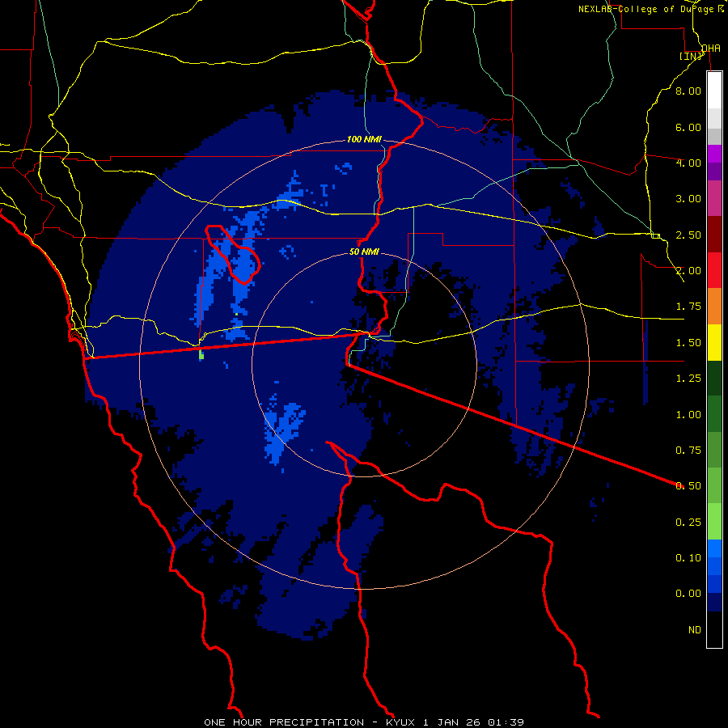This screenshot has height=728, width=728.
Task: Click the dark maroon legend swatch
Action: click(x=714, y=235)
